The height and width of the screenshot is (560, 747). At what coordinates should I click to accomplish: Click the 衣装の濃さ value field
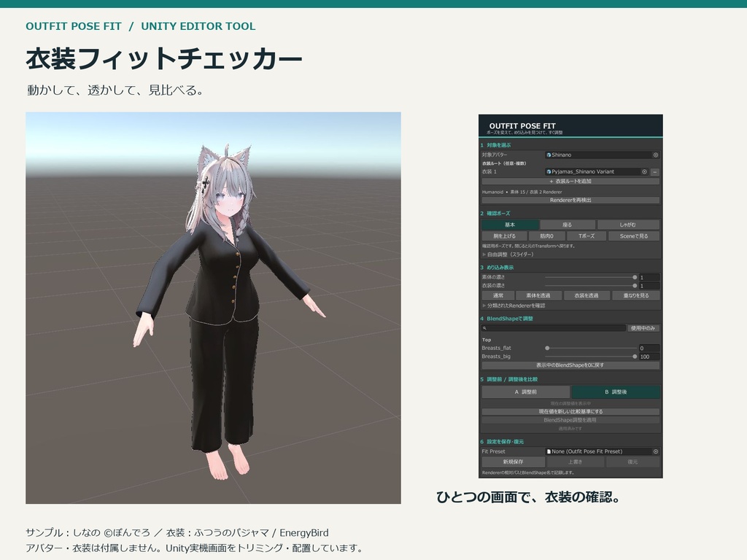pos(649,286)
